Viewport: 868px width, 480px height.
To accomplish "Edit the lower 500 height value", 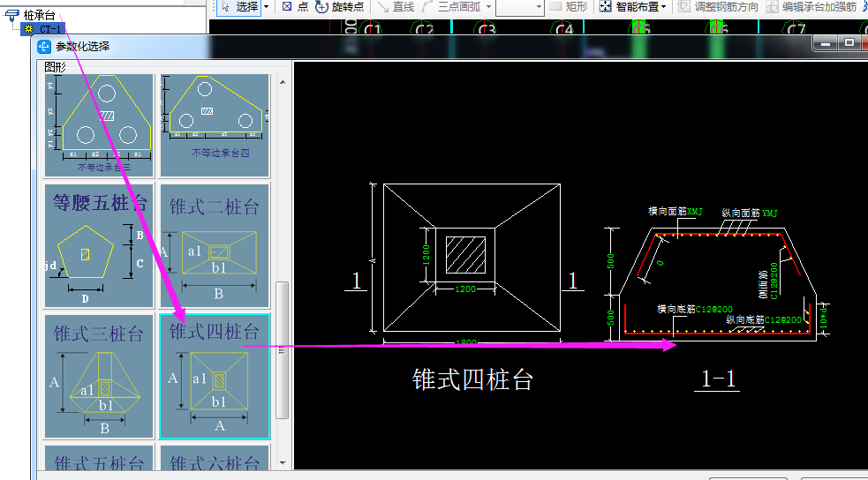I will 611,318.
